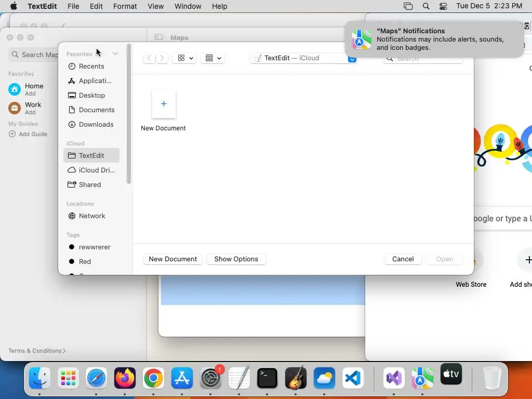
Task: Open the Window menu
Action: point(188,6)
